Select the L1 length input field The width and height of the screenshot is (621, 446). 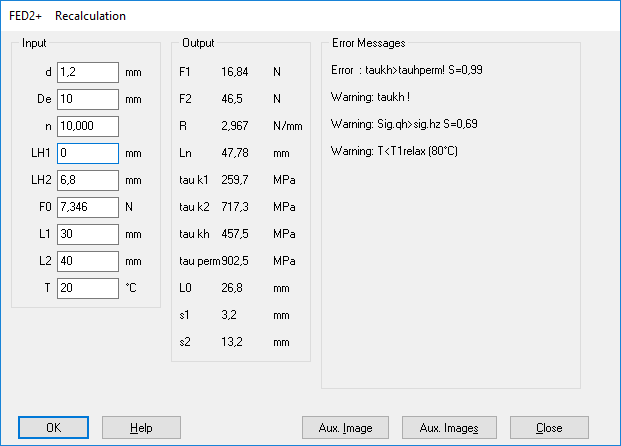pyautogui.click(x=88, y=234)
